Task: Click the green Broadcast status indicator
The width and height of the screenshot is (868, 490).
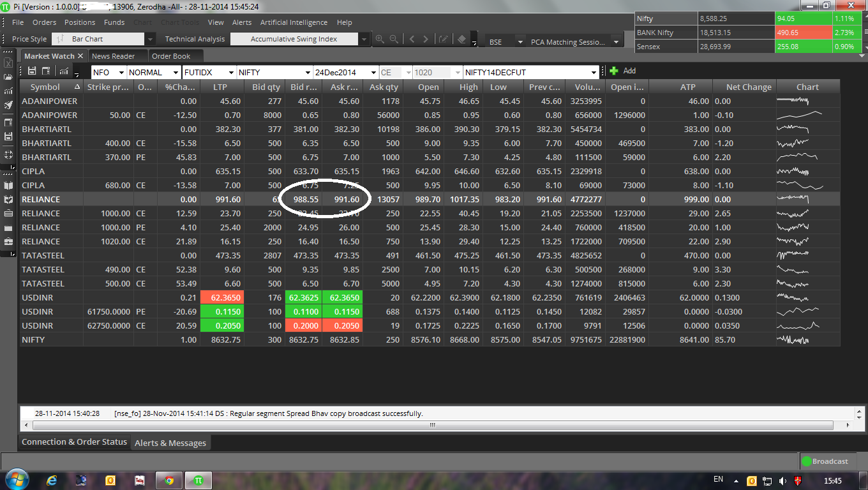Action: (x=806, y=461)
